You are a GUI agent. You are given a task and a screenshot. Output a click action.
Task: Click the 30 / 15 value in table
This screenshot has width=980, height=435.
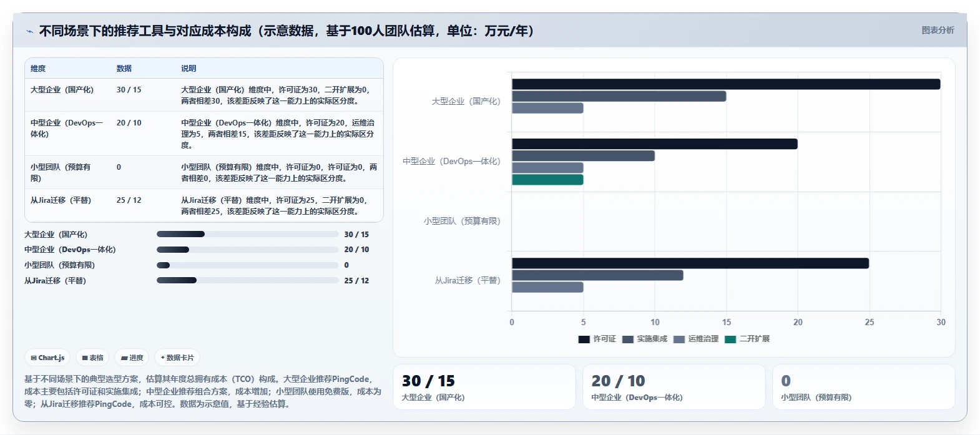(129, 90)
